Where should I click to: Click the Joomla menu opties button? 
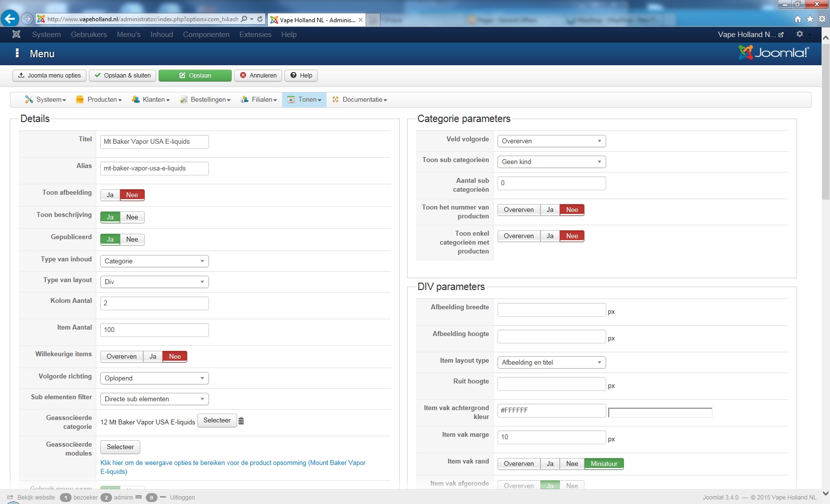click(x=49, y=76)
